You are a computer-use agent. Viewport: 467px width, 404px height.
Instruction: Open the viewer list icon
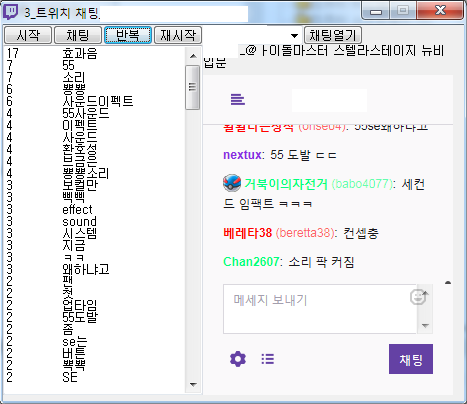click(x=268, y=359)
